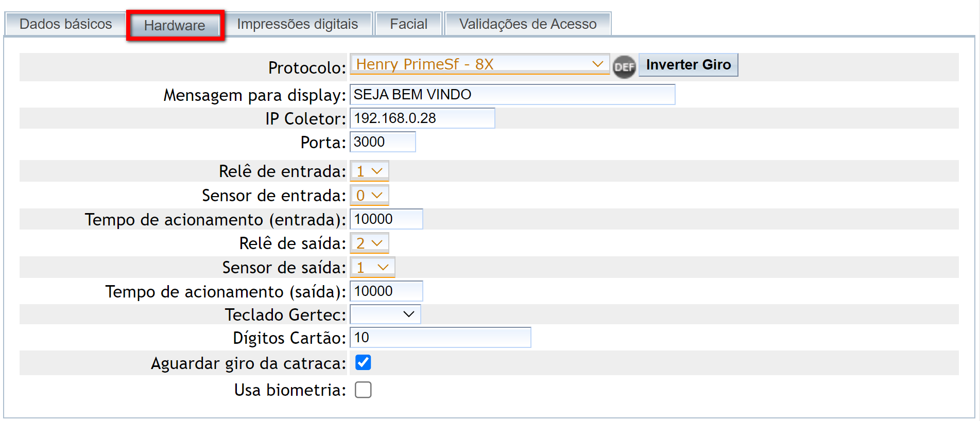This screenshot has width=980, height=421.
Task: Click the DEF default protocol icon
Action: pyautogui.click(x=624, y=66)
